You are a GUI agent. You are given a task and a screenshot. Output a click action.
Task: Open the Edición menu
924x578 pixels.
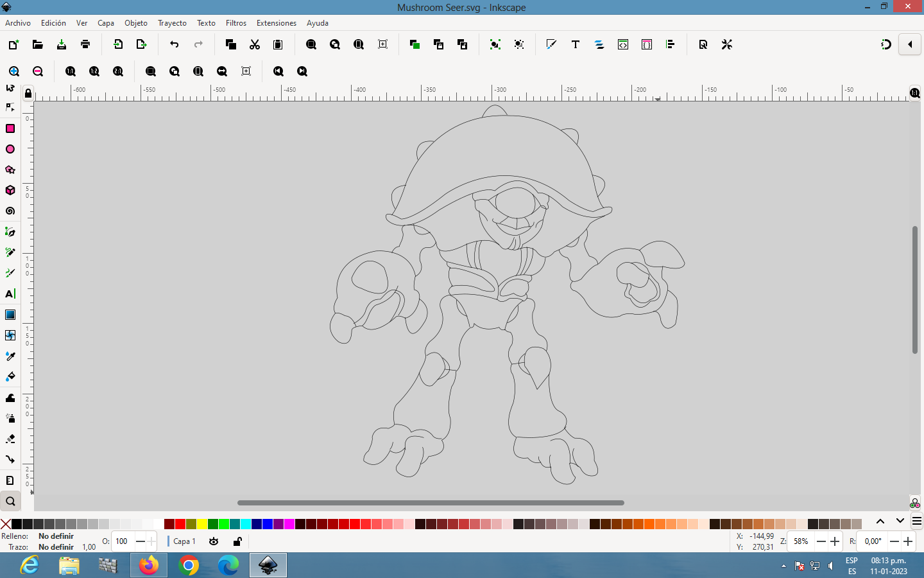(53, 23)
